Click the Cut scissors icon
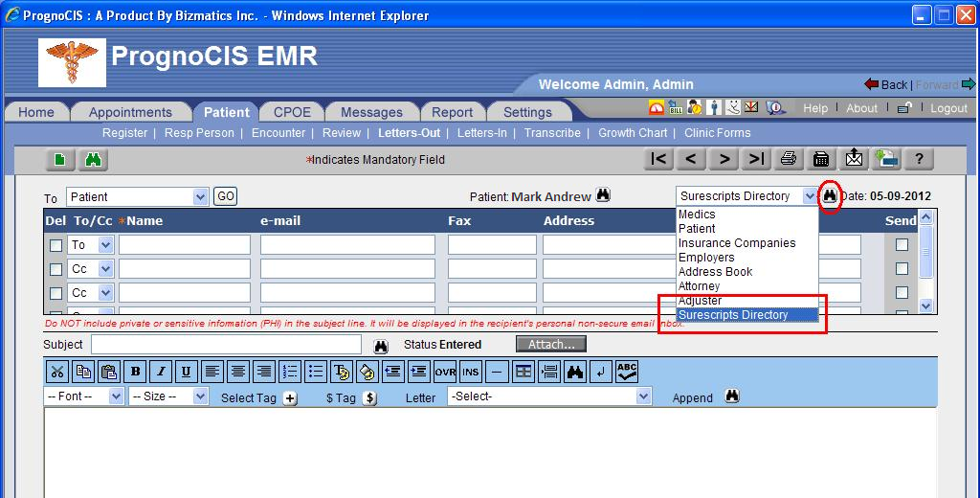Image resolution: width=980 pixels, height=498 pixels. (57, 372)
